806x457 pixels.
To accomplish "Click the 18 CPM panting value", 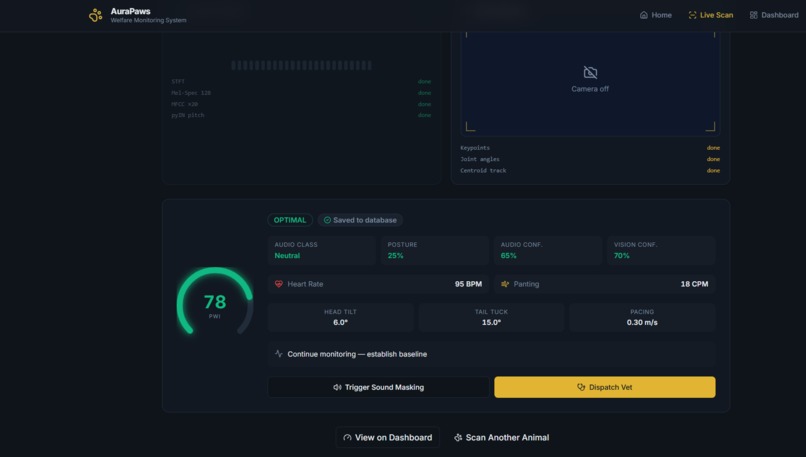I will pyautogui.click(x=694, y=284).
